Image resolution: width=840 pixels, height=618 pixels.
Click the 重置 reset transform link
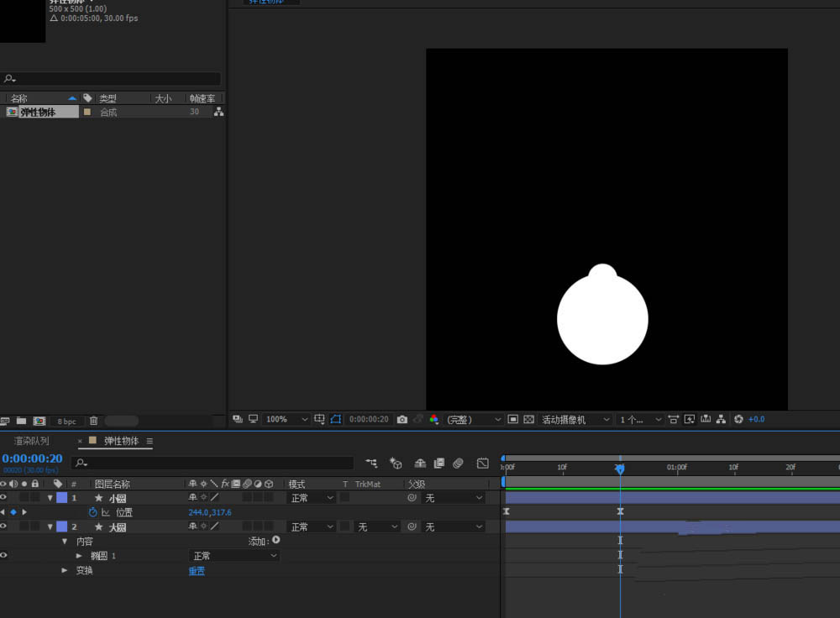197,571
